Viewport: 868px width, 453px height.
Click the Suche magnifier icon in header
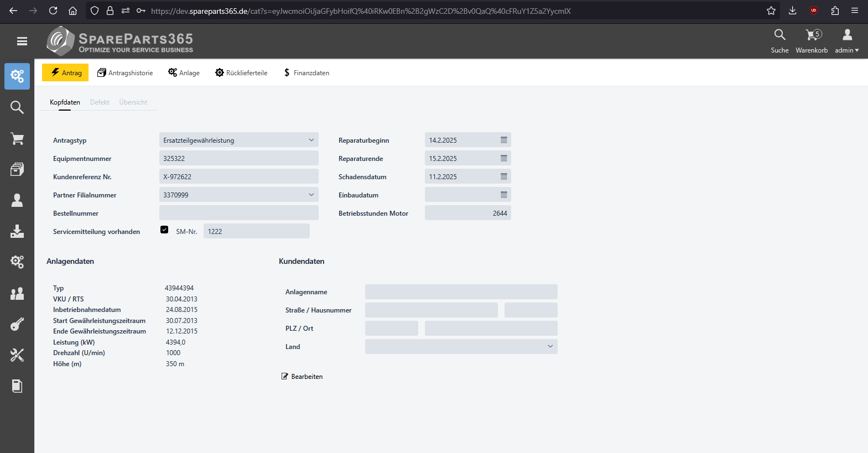[779, 35]
